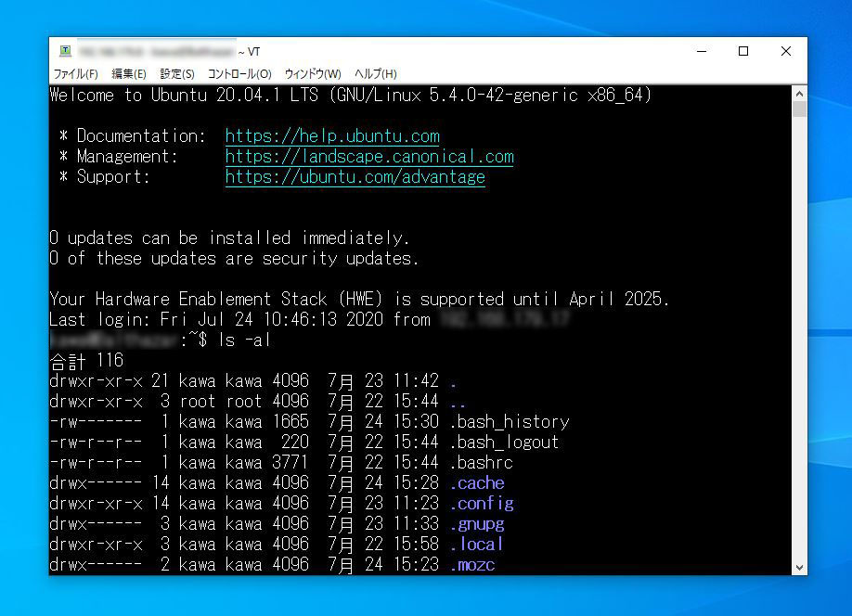Open the 設定(S) menu
Viewport: 852px width, 616px height.
click(177, 74)
